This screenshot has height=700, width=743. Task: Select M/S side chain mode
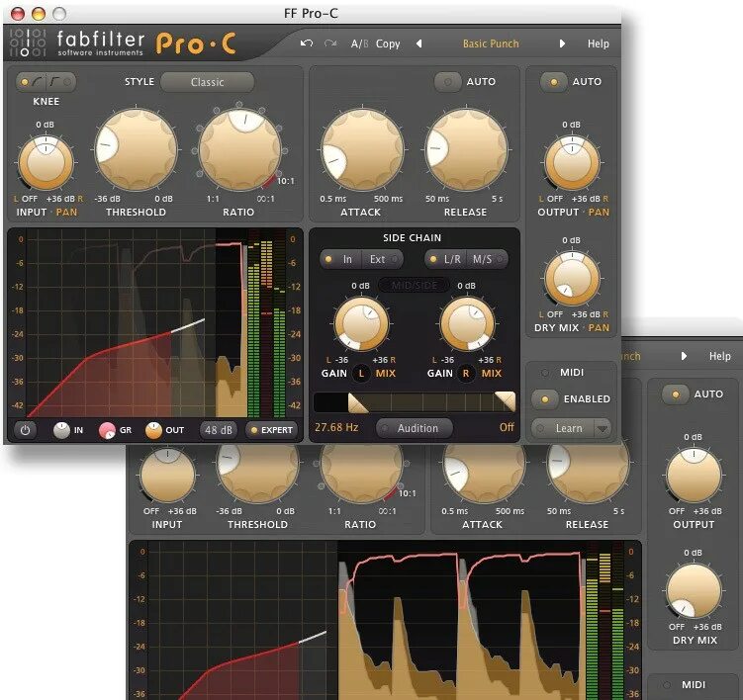click(x=487, y=260)
